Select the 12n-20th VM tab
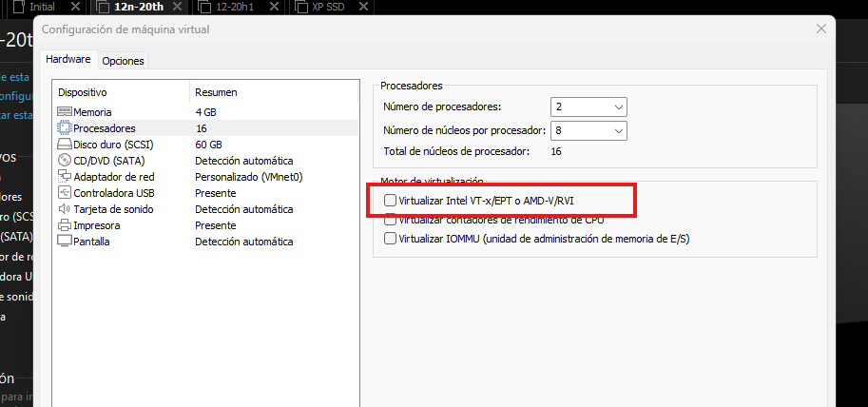Screen dimensions: 868x407 pyautogui.click(x=140, y=7)
